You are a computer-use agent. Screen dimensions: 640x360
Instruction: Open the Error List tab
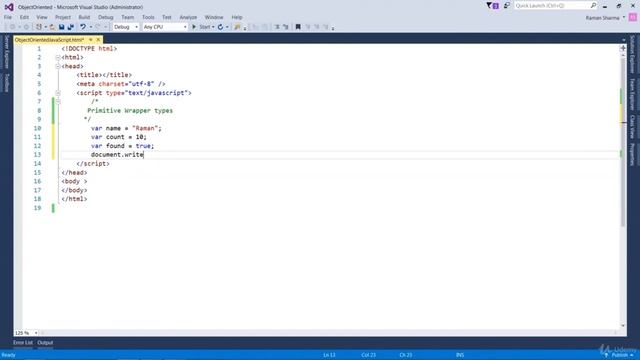pyautogui.click(x=22, y=343)
